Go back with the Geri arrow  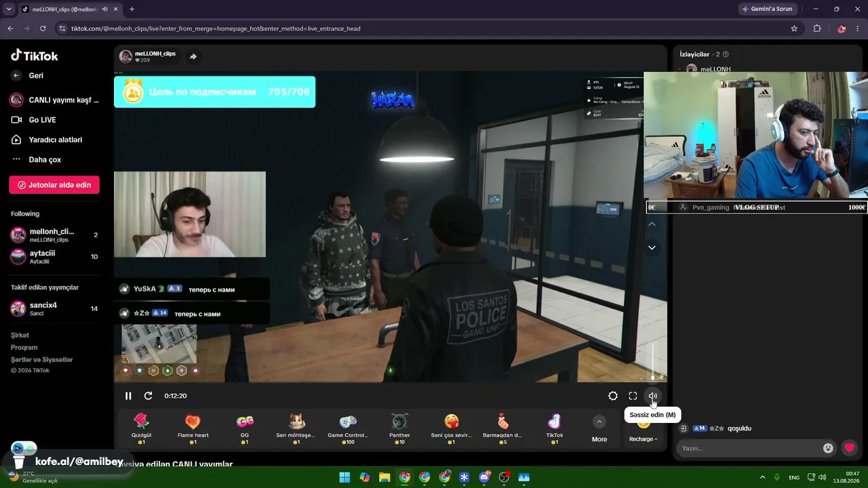[x=16, y=76]
